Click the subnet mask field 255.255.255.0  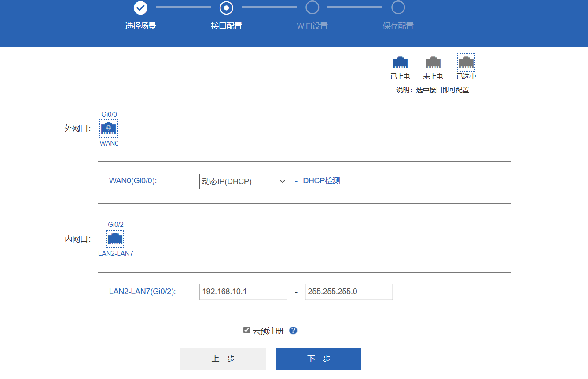tap(349, 292)
